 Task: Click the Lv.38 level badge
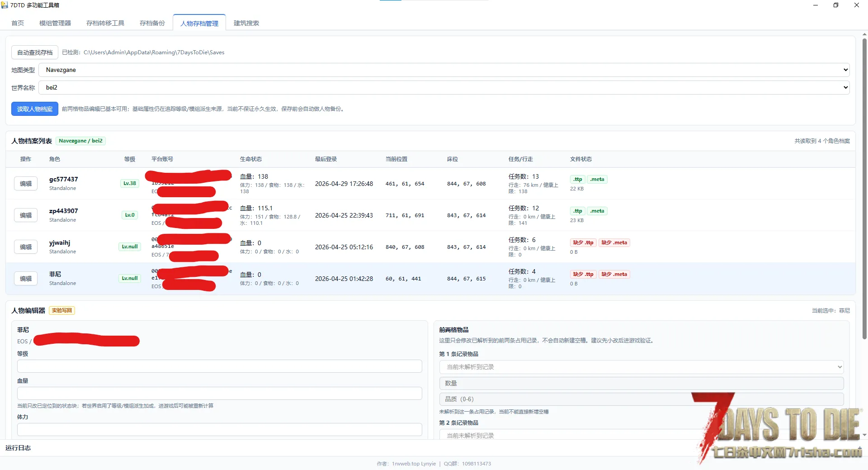(130, 183)
